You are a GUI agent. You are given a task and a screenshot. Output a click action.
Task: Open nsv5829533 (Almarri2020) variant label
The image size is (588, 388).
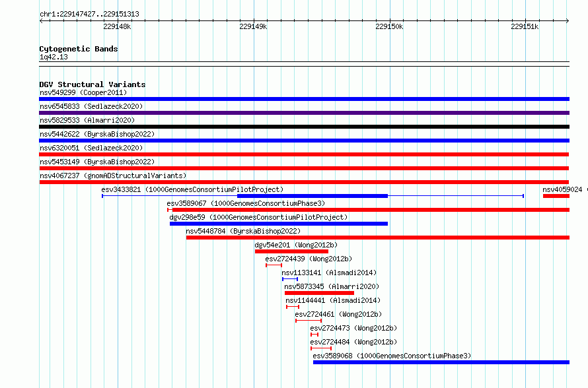point(87,120)
